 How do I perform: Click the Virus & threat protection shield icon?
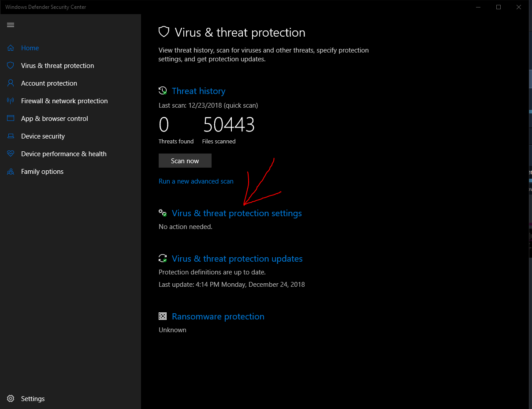click(11, 66)
